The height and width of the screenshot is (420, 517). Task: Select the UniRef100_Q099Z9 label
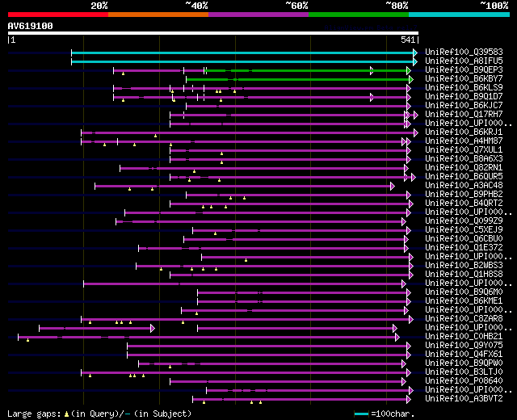(x=464, y=221)
